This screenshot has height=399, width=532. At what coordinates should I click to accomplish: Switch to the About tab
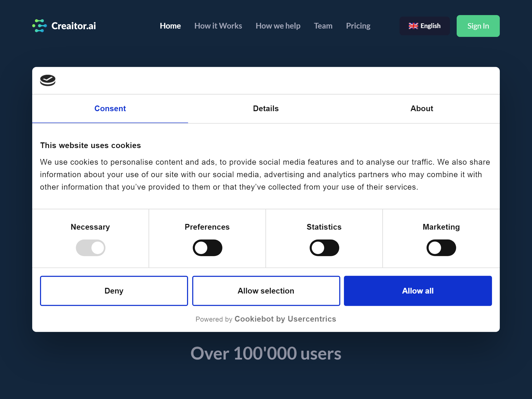pos(421,109)
